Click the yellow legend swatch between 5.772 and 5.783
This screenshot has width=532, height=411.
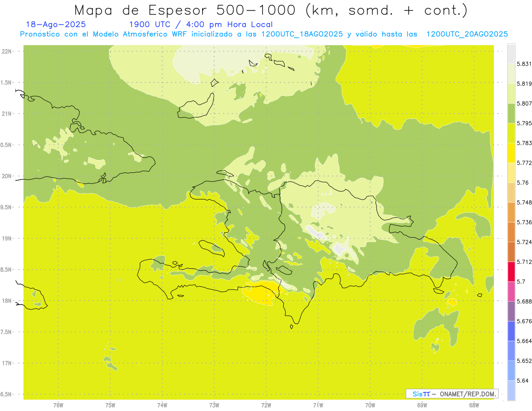tap(511, 153)
